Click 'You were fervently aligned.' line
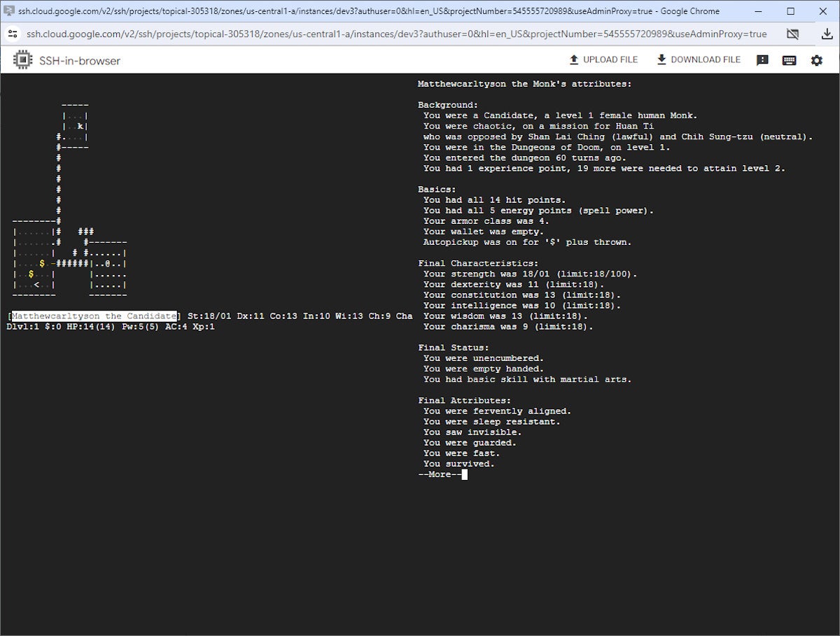 tap(498, 411)
